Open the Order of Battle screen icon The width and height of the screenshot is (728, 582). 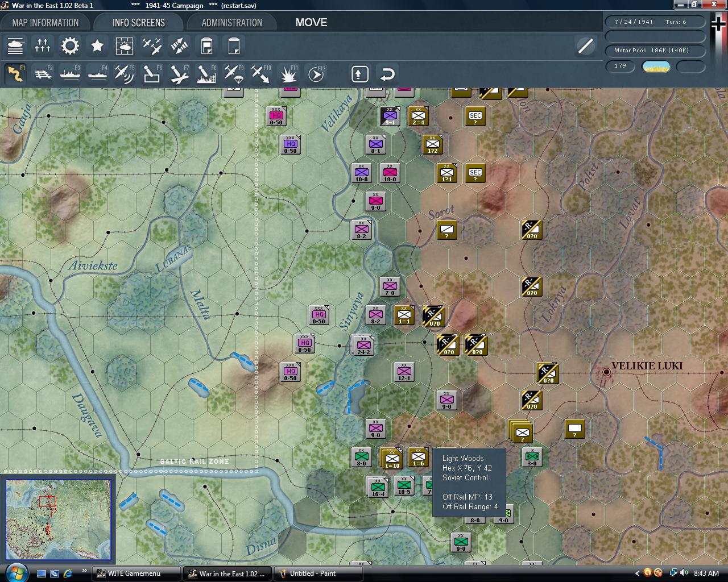(15, 45)
